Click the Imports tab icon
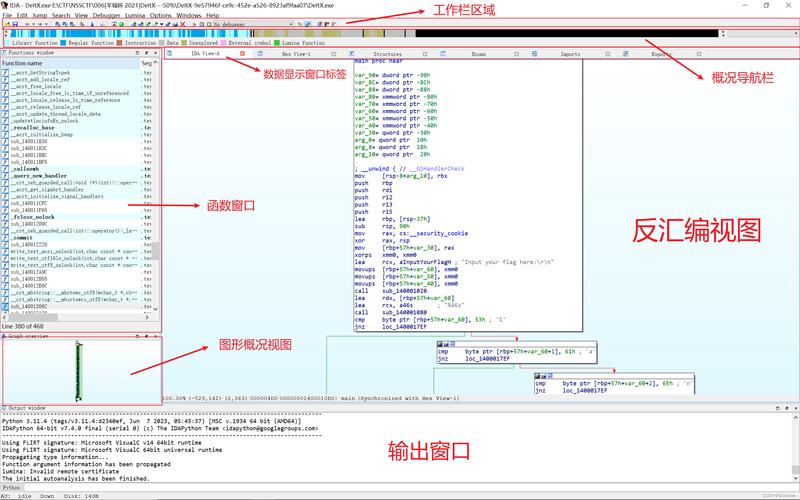The height and width of the screenshot is (500, 800). tap(534, 54)
